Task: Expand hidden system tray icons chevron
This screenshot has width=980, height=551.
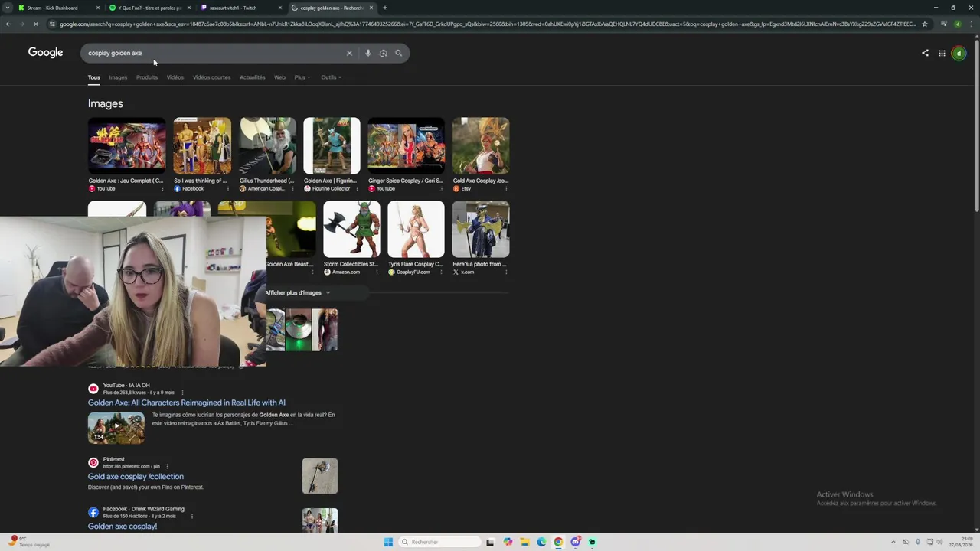Action: pos(893,542)
